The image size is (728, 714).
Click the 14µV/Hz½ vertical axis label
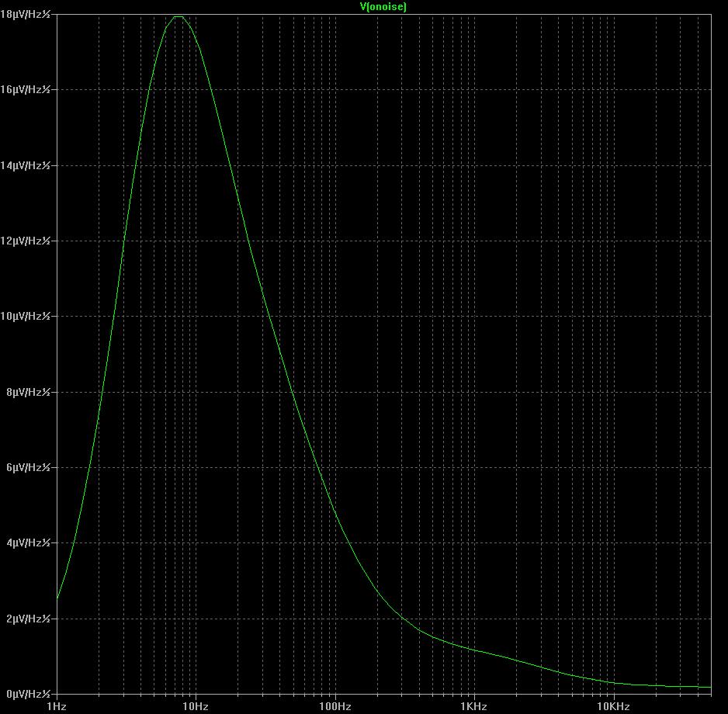[x=25, y=165]
